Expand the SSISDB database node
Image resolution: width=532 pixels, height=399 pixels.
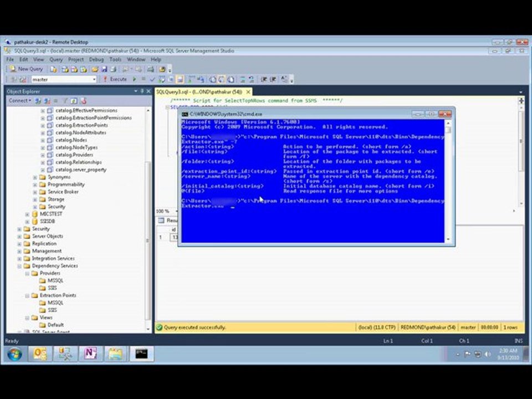pyautogui.click(x=28, y=222)
